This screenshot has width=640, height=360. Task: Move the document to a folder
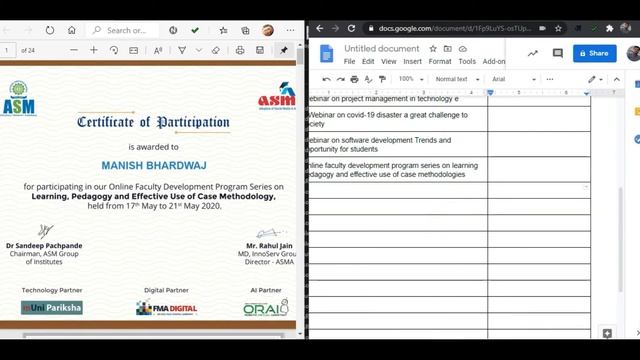448,49
